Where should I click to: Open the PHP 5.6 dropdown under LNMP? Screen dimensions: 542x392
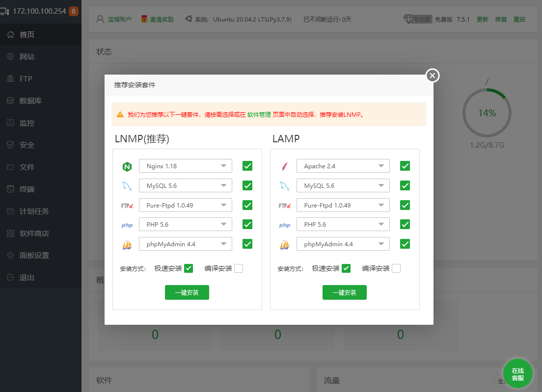[185, 224]
